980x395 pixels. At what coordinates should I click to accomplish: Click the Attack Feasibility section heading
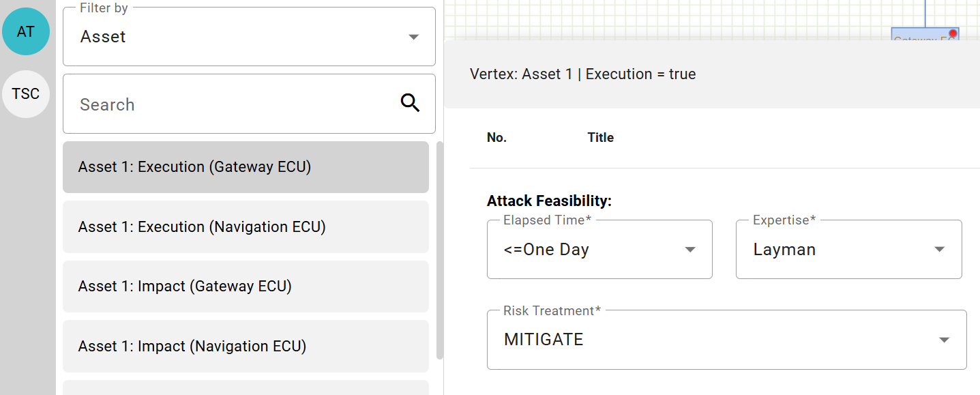tap(548, 201)
